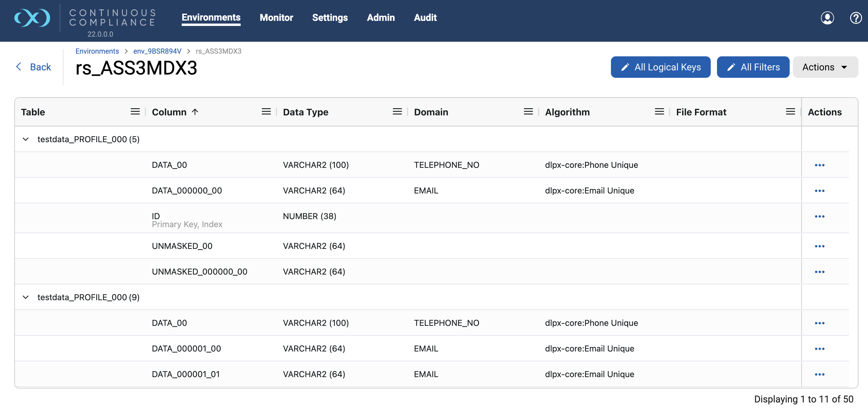Open row actions for DATA_000001_01
868x412 pixels.
pyautogui.click(x=819, y=374)
